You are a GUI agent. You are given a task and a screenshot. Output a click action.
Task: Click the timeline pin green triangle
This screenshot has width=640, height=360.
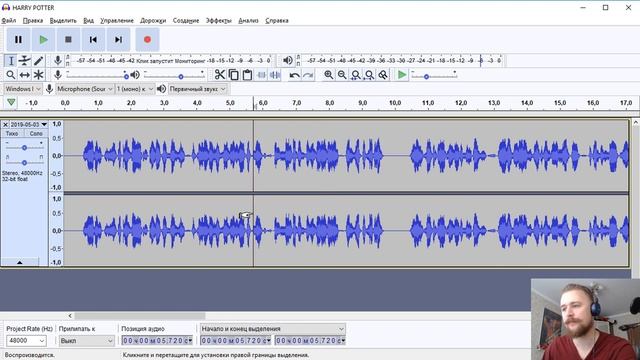[x=11, y=102]
